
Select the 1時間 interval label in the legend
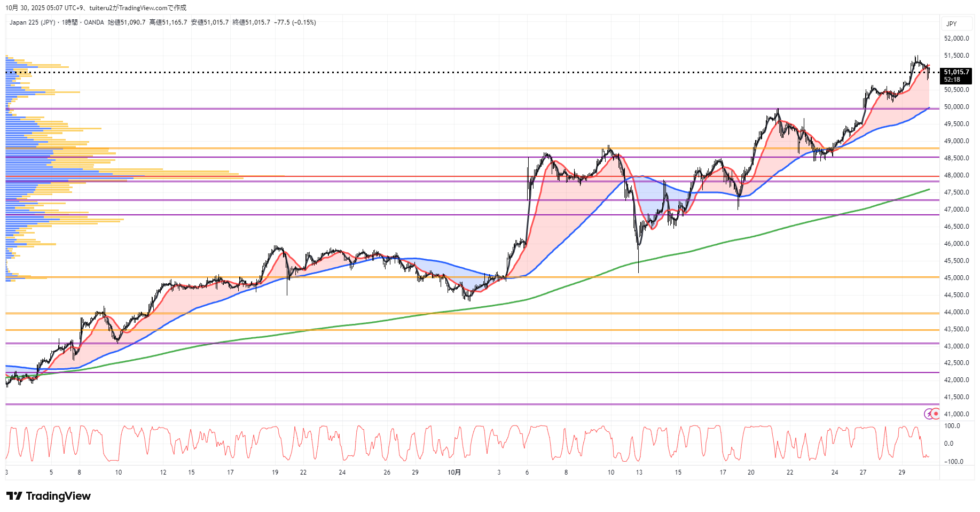click(69, 22)
